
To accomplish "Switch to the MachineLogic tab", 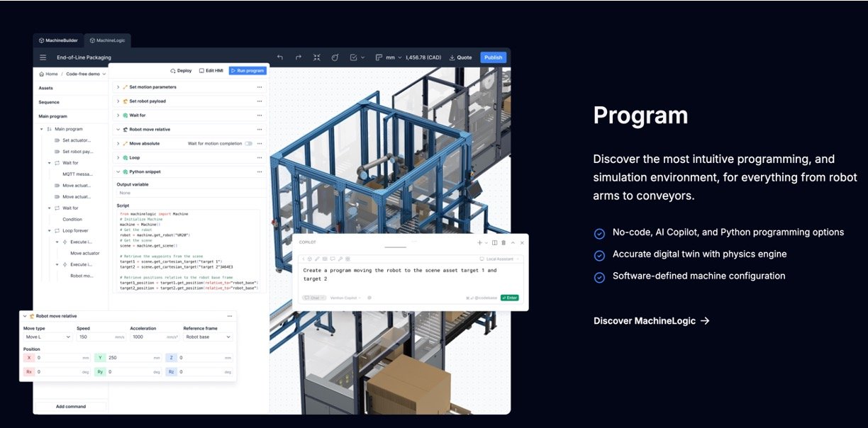I will (108, 40).
